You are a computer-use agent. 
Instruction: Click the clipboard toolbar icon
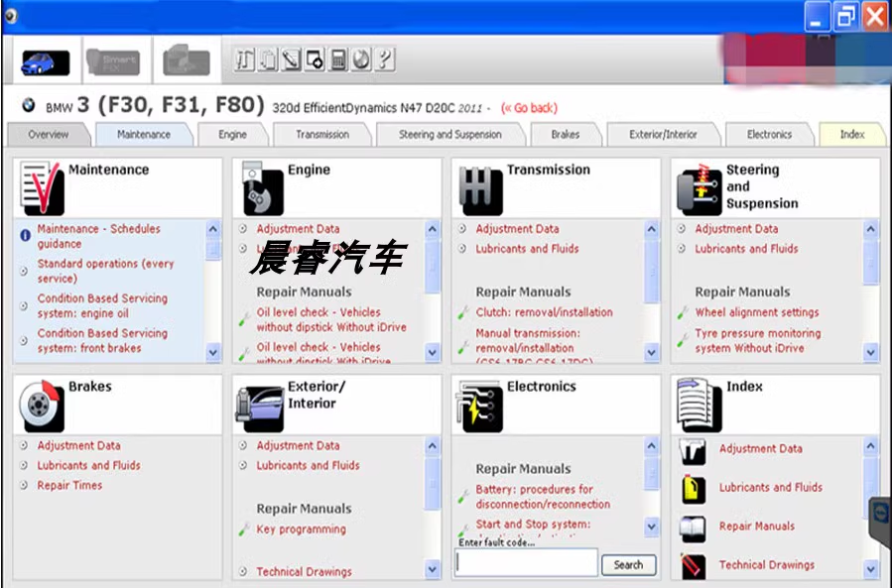pos(268,59)
